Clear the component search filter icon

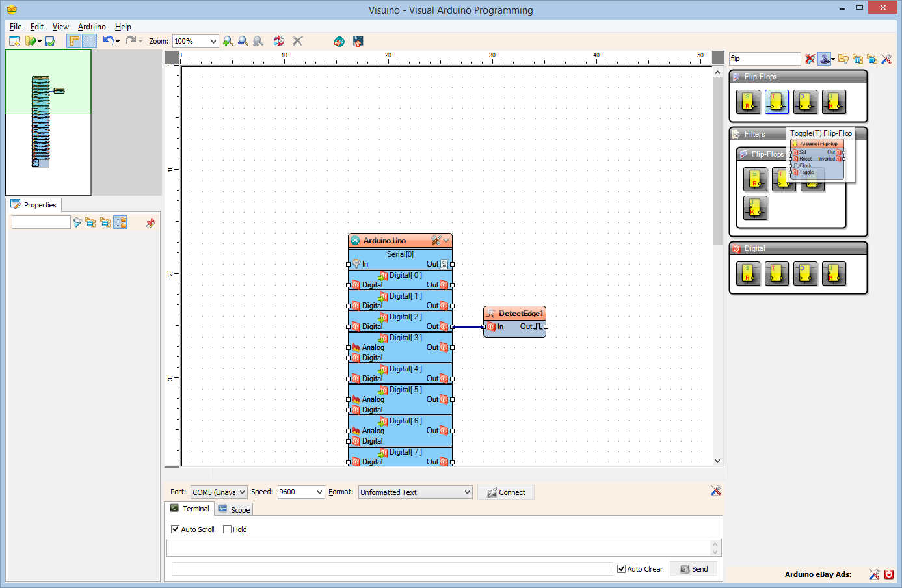[810, 59]
